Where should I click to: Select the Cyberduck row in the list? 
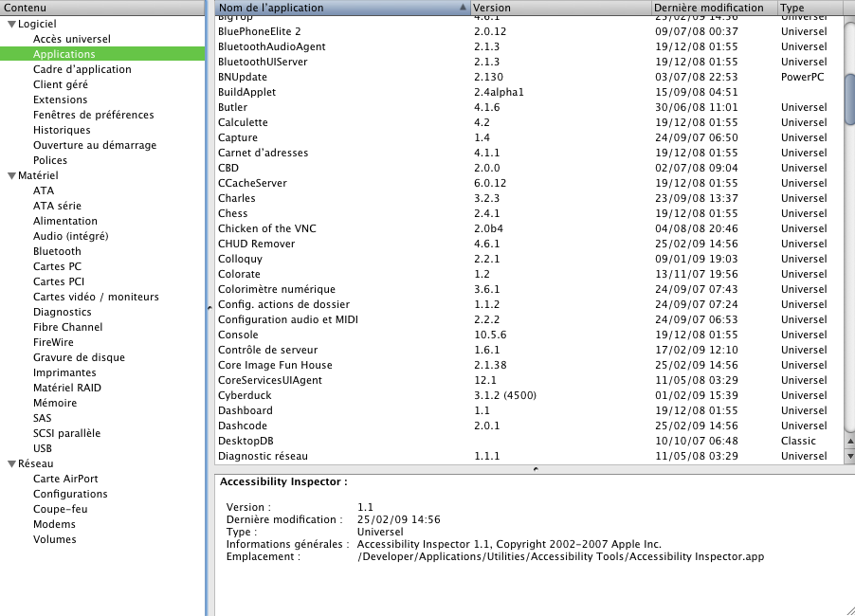point(244,395)
